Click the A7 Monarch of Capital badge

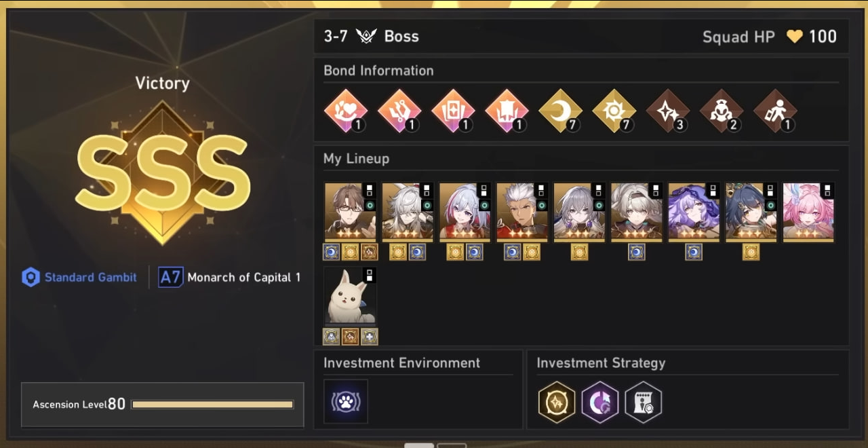point(229,277)
